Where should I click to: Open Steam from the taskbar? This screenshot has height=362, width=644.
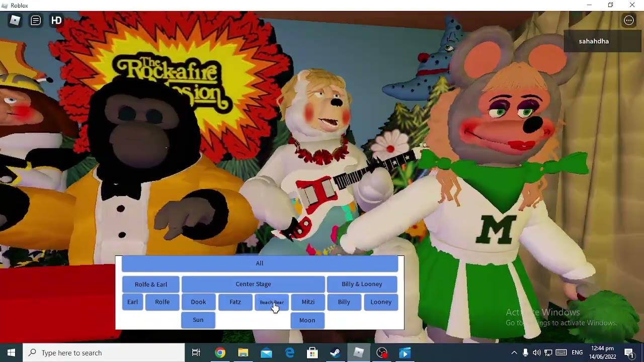(x=336, y=353)
